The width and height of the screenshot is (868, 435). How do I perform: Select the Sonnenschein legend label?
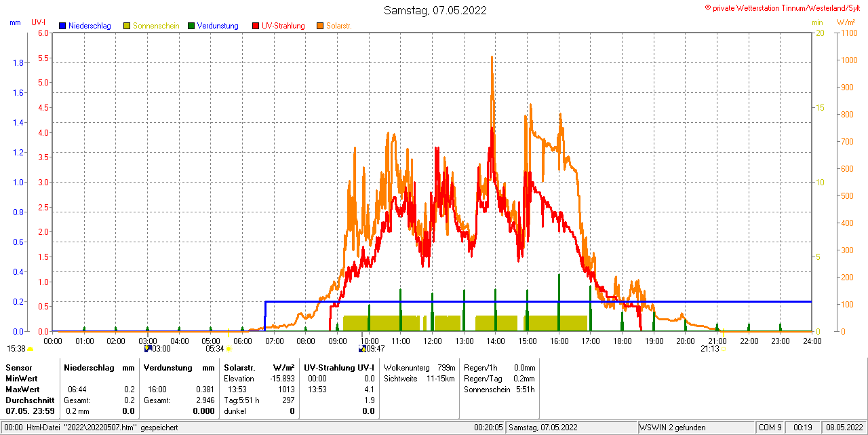(x=156, y=26)
